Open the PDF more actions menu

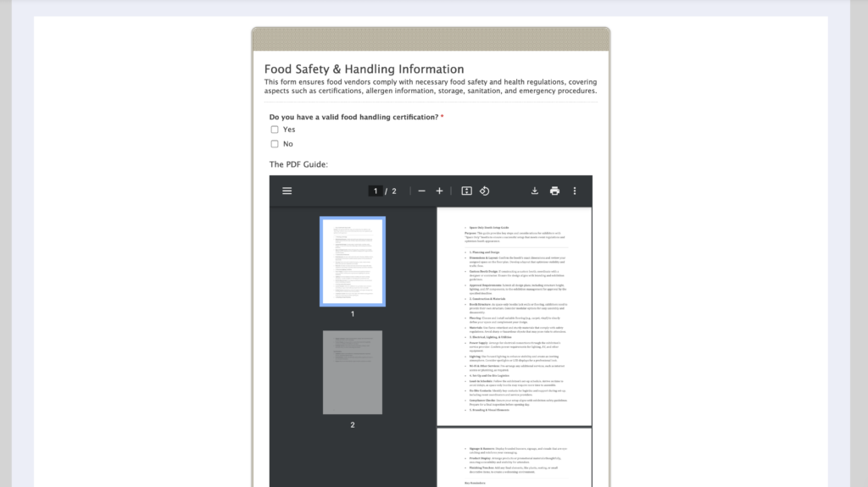575,191
